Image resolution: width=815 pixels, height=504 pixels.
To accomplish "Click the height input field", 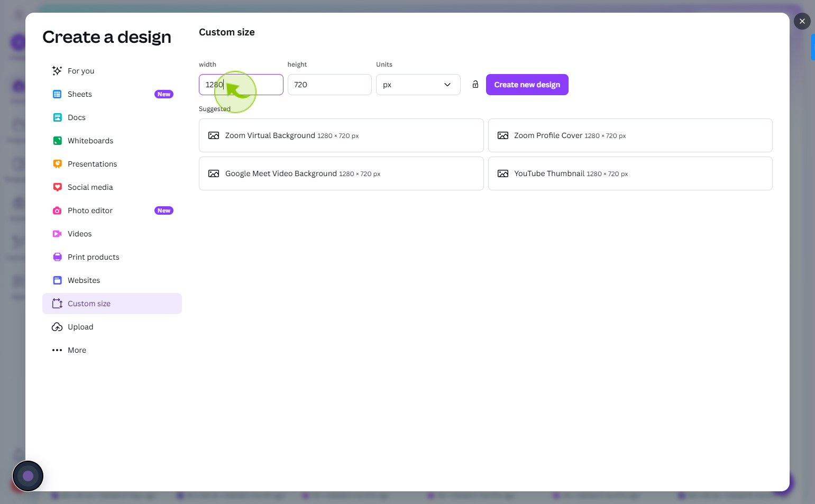I will click(x=329, y=85).
